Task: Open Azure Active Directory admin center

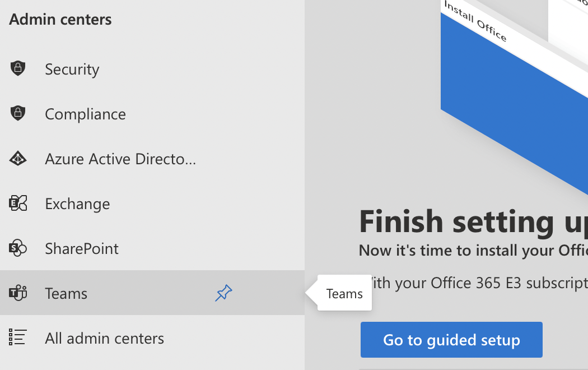Action: tap(120, 159)
